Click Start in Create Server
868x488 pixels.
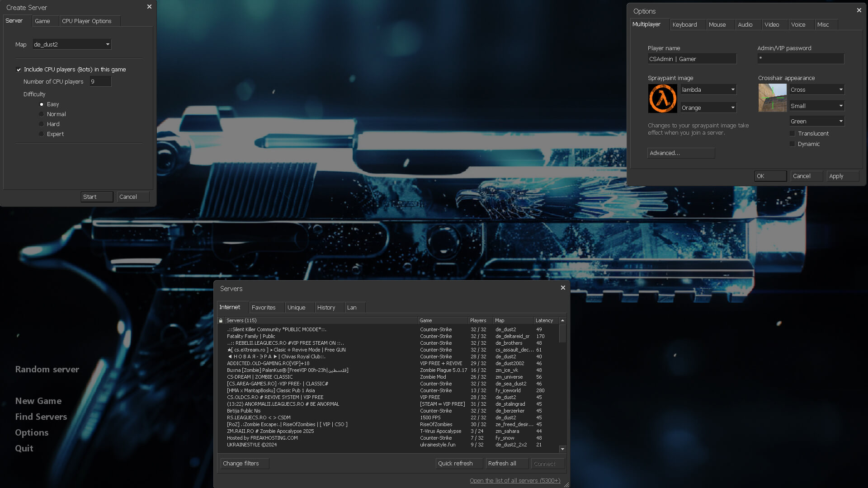click(x=97, y=197)
